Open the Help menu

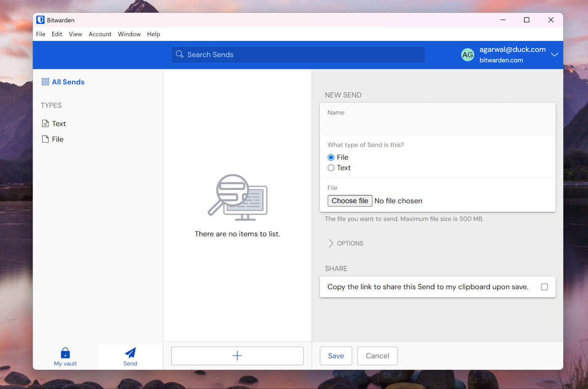153,34
